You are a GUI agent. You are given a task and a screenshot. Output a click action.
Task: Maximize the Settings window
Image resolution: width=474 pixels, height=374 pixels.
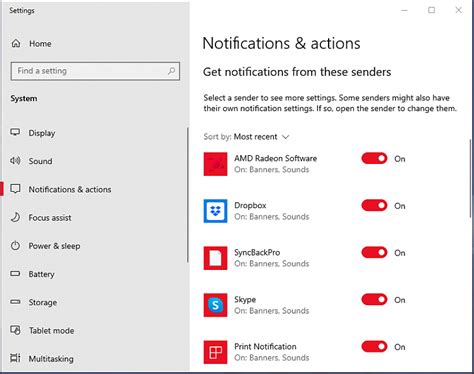coord(431,10)
